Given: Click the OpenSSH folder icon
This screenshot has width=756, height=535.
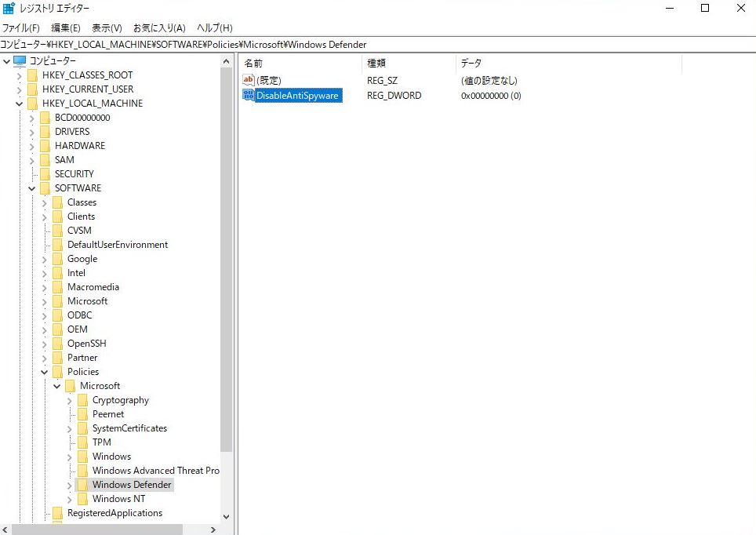Looking at the screenshot, I should (x=58, y=344).
